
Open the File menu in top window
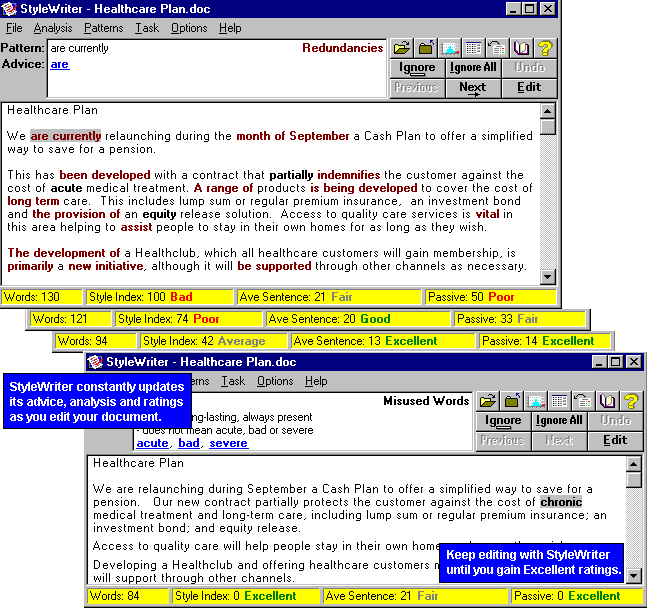(14, 28)
